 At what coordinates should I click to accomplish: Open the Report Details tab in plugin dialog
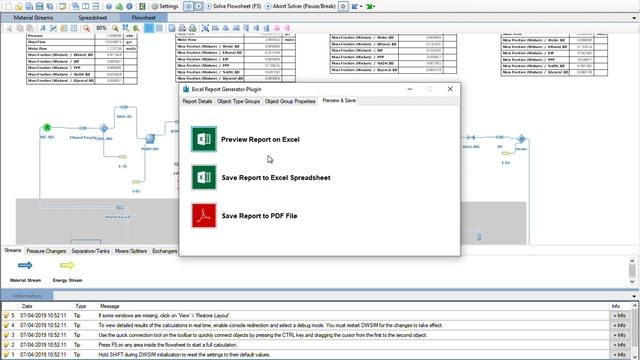(x=197, y=101)
